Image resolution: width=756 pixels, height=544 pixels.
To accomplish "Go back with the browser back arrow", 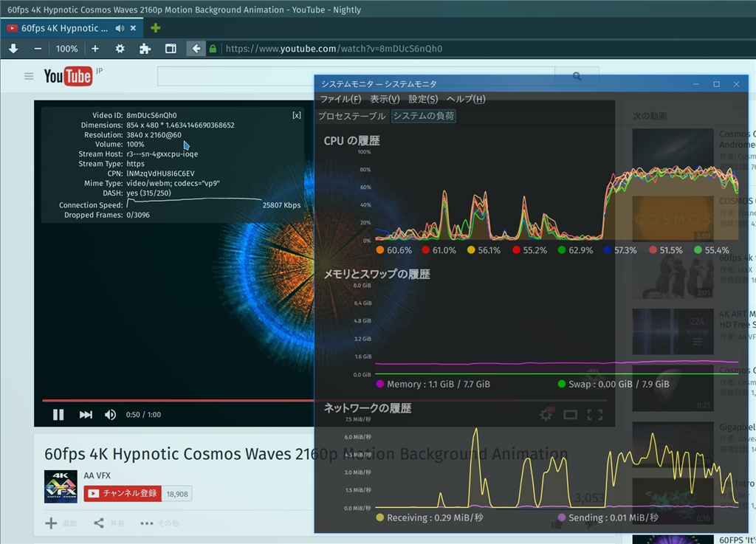I will (196, 49).
